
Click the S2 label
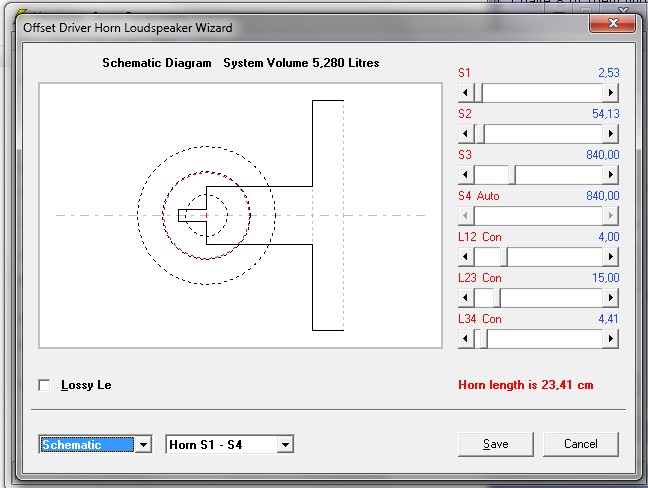click(x=465, y=114)
